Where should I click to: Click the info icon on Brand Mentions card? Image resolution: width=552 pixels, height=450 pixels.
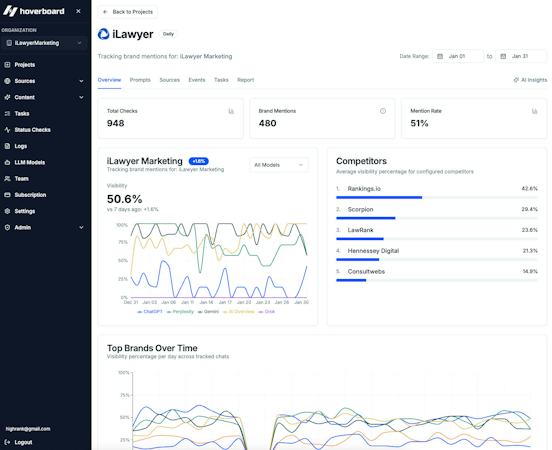[383, 111]
